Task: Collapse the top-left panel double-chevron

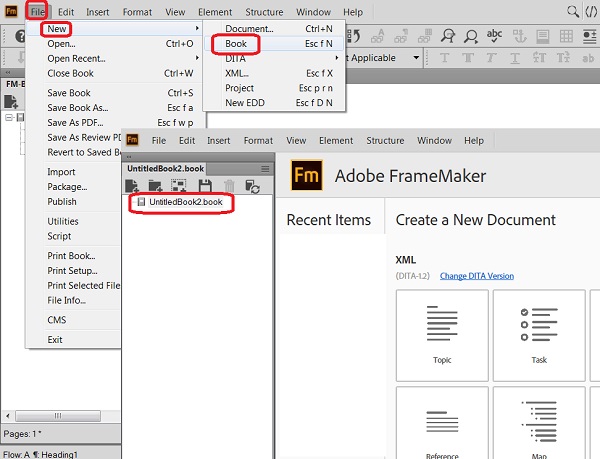Action: point(8,72)
